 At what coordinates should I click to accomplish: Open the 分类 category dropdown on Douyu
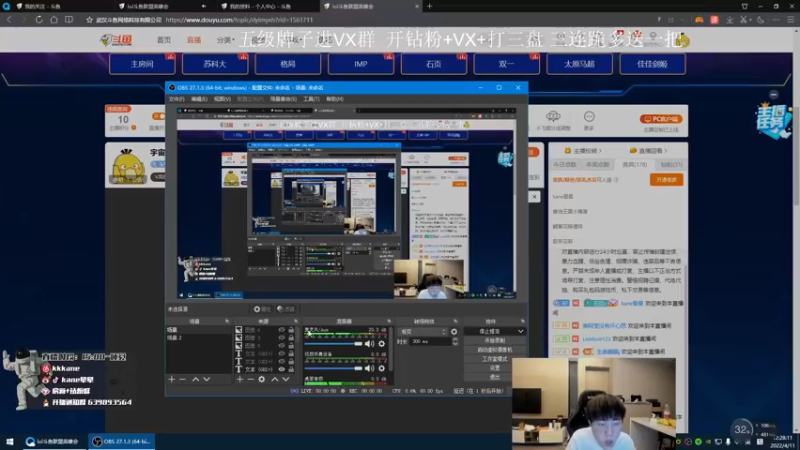click(226, 40)
